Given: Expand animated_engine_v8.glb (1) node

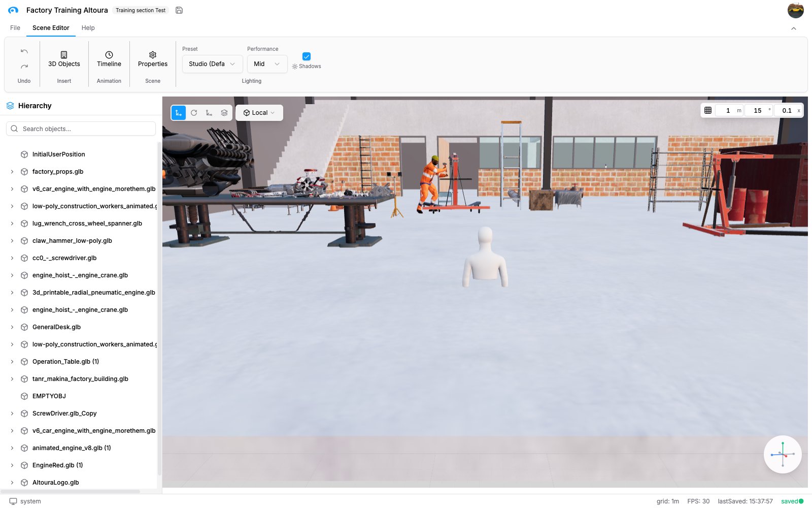Looking at the screenshot, I should [12, 448].
